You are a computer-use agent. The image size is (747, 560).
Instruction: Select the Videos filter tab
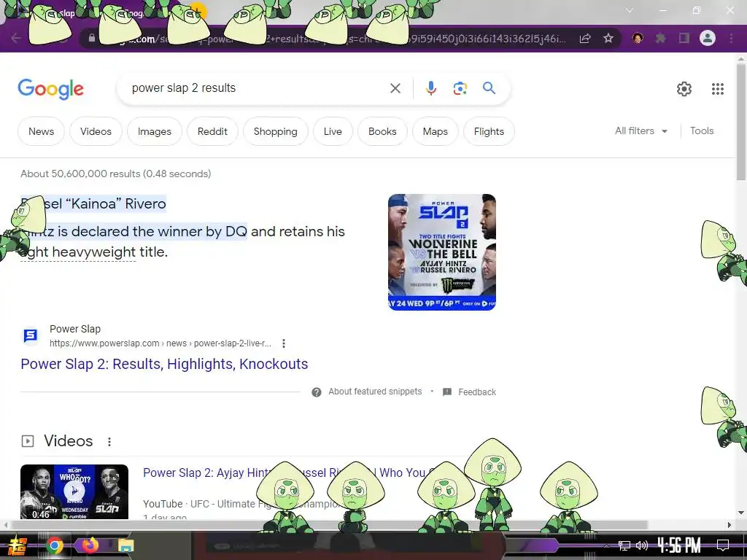96,131
